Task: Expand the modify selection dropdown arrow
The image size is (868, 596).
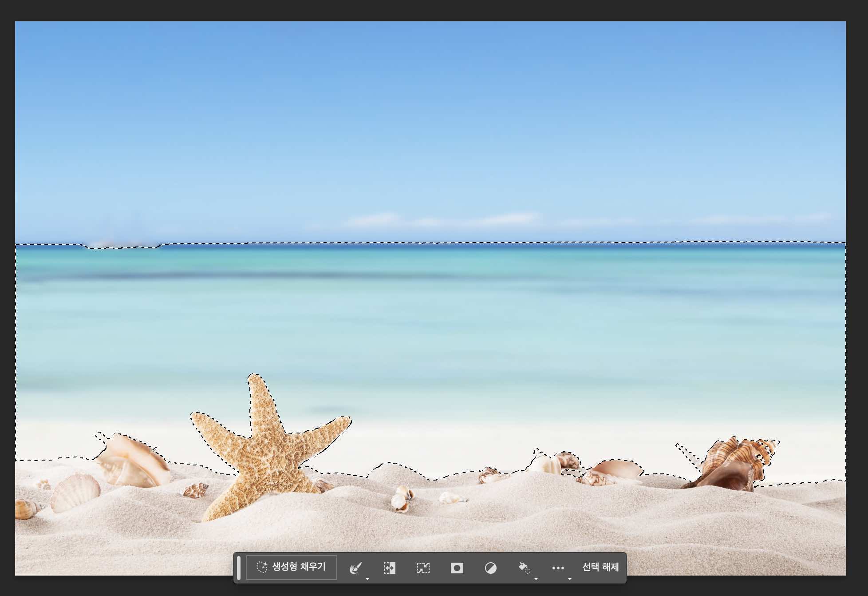Action: coord(367,579)
